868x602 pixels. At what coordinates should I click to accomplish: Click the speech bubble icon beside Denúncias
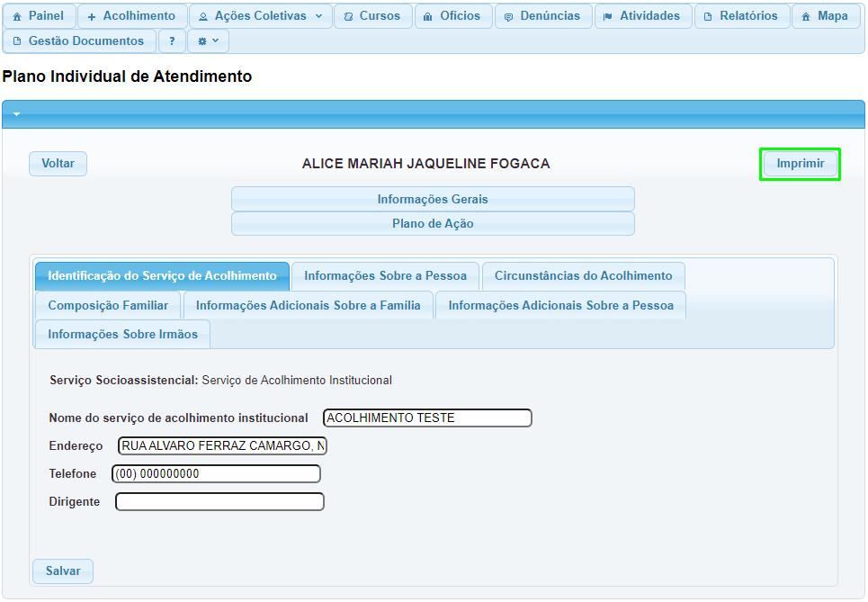tap(508, 17)
